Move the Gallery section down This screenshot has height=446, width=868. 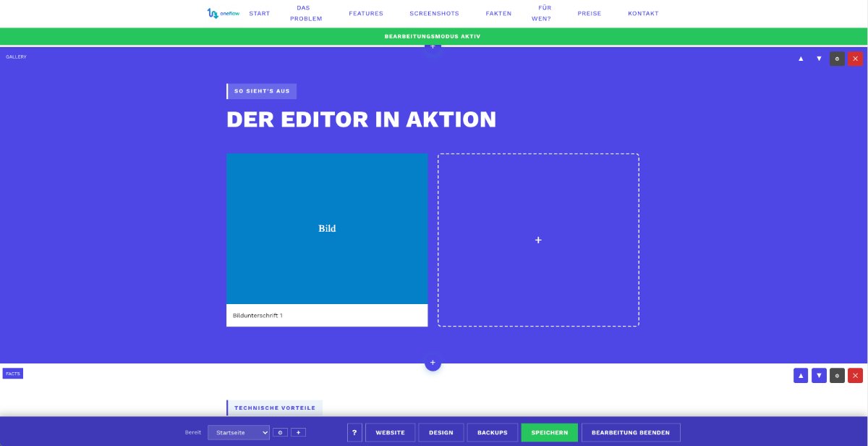point(819,59)
